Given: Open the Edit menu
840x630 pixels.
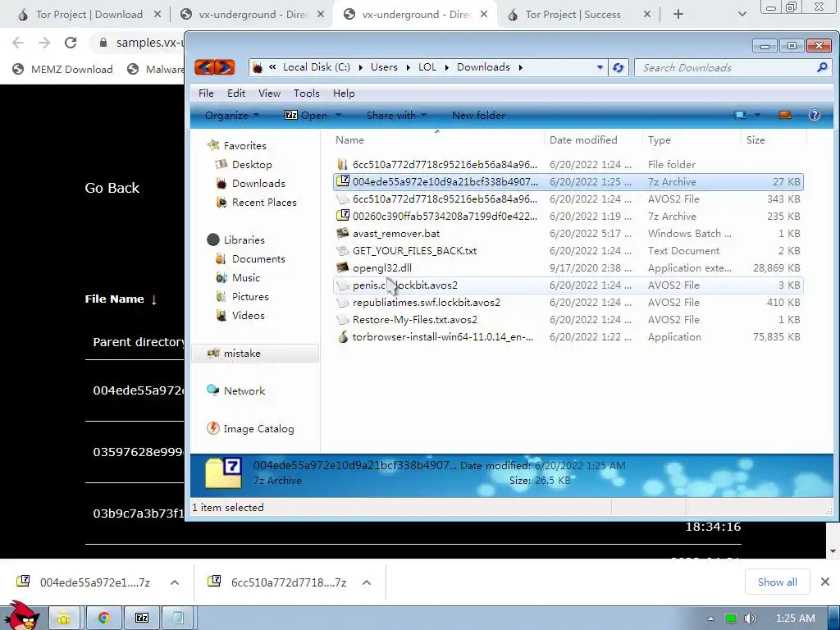Looking at the screenshot, I should tap(236, 94).
